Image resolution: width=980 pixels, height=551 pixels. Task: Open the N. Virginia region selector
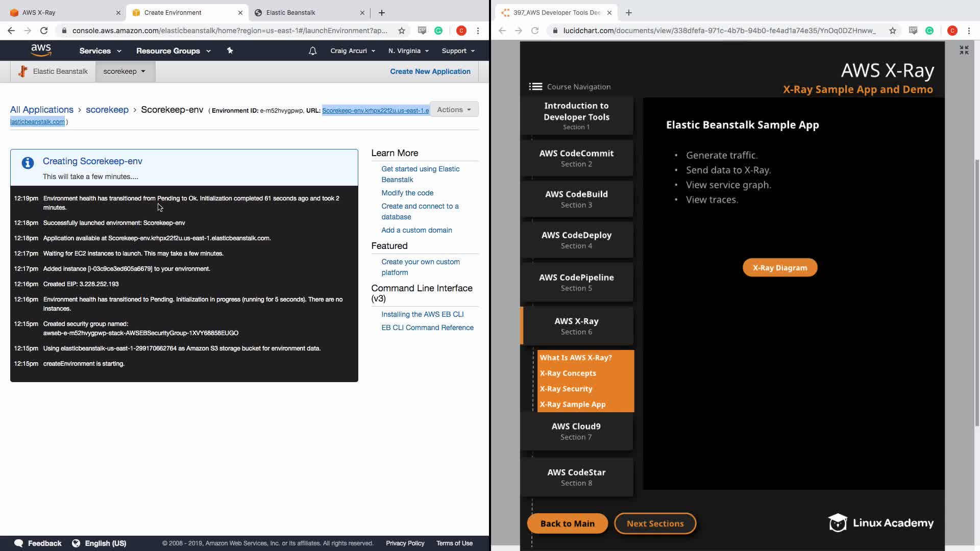click(x=408, y=51)
